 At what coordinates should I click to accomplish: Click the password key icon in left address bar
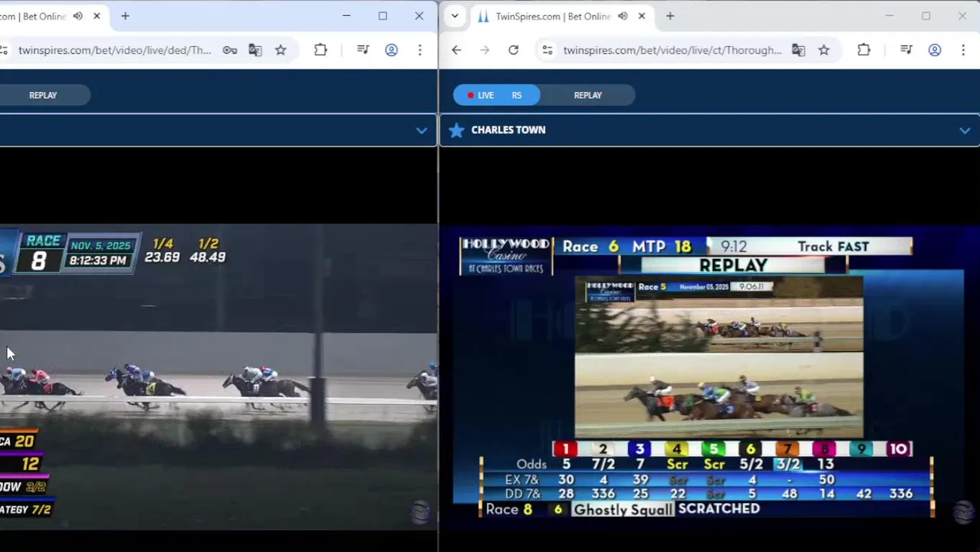tap(230, 50)
